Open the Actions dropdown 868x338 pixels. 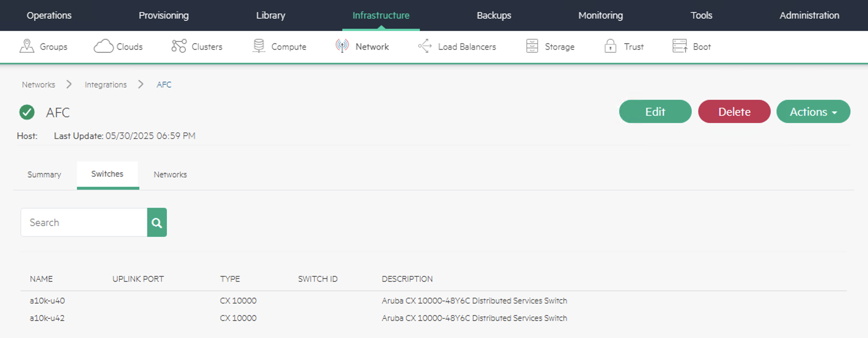pyautogui.click(x=813, y=111)
